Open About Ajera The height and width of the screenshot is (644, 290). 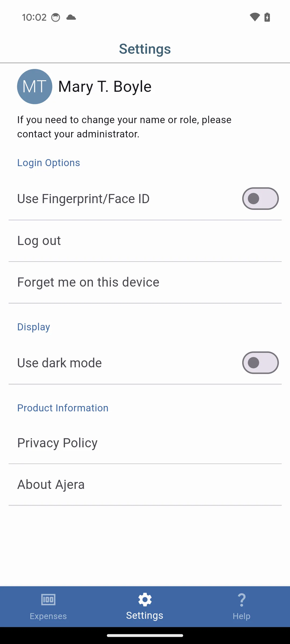[51, 485]
